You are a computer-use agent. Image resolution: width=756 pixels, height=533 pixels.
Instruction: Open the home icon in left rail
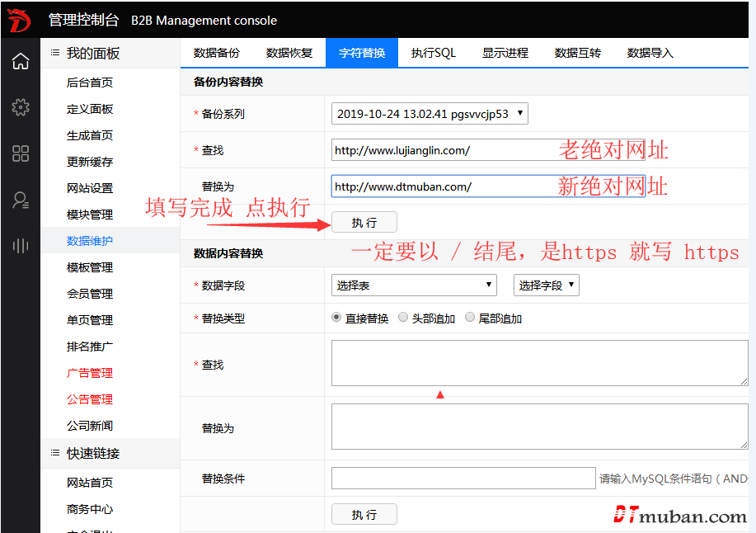(20, 62)
